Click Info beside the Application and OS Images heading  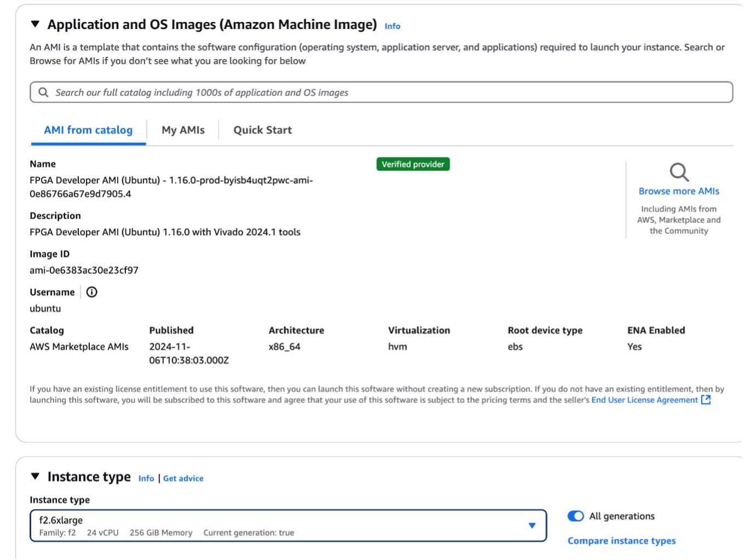(x=392, y=26)
